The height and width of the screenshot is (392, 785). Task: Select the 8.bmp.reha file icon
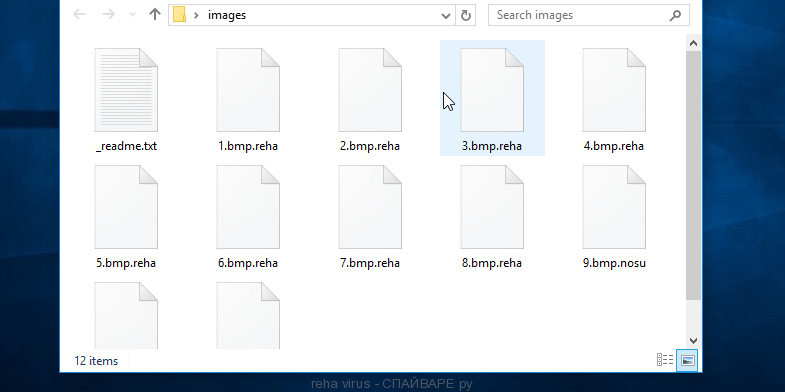(492, 207)
